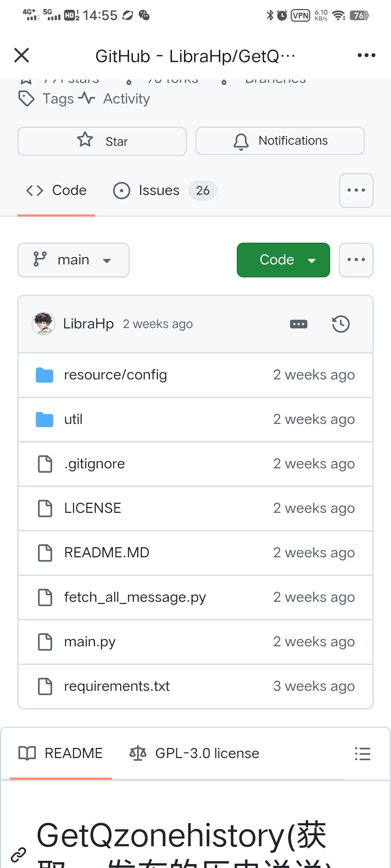Close the in-app browser page
Image resolution: width=391 pixels, height=868 pixels.
tap(22, 55)
